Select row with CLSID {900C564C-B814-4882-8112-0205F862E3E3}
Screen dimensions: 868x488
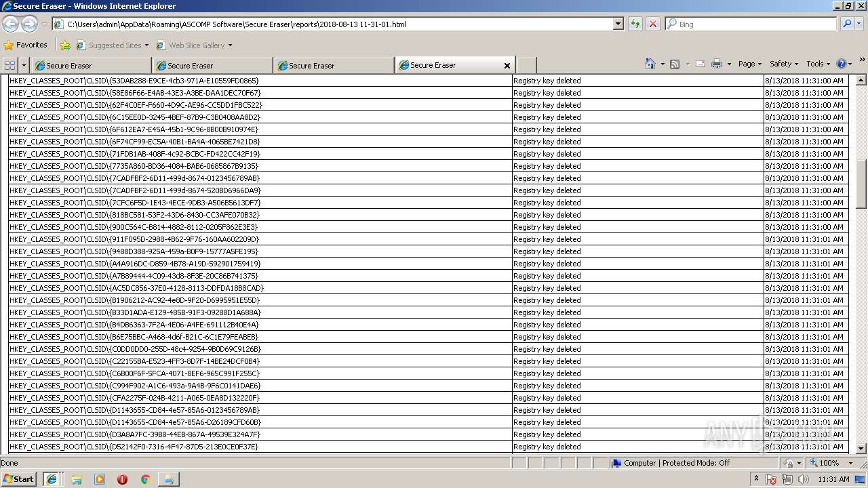429,227
